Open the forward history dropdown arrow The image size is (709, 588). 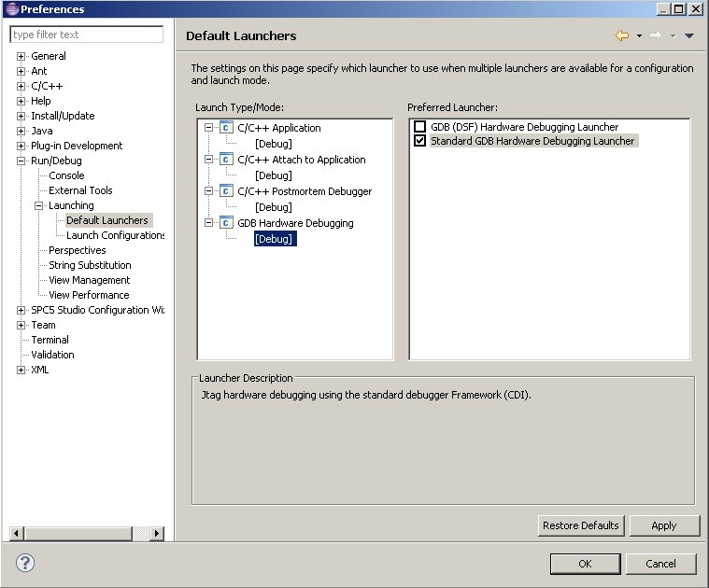click(673, 36)
